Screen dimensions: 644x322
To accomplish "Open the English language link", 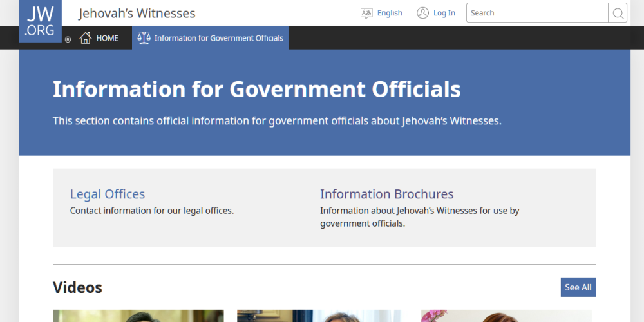I will pos(390,13).
